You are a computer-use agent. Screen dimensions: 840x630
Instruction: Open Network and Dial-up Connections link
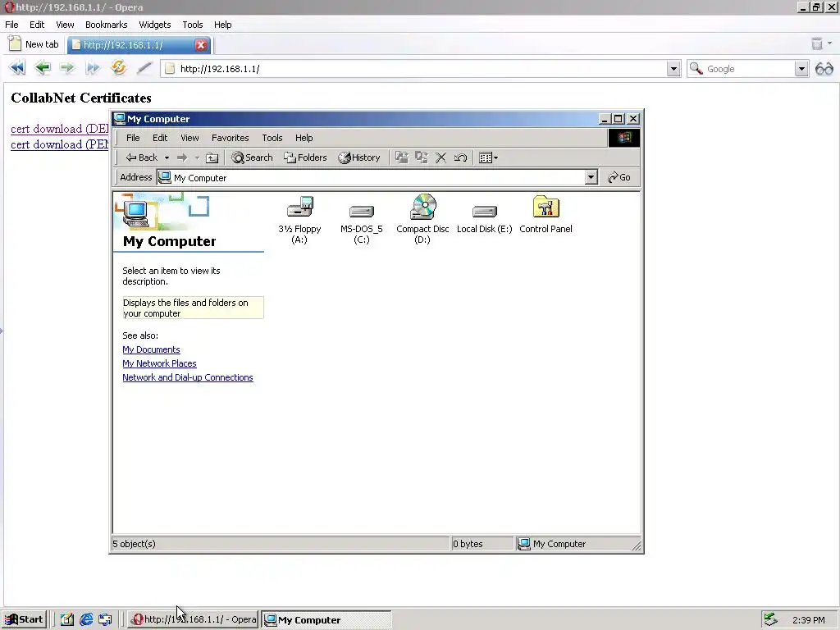tap(188, 377)
